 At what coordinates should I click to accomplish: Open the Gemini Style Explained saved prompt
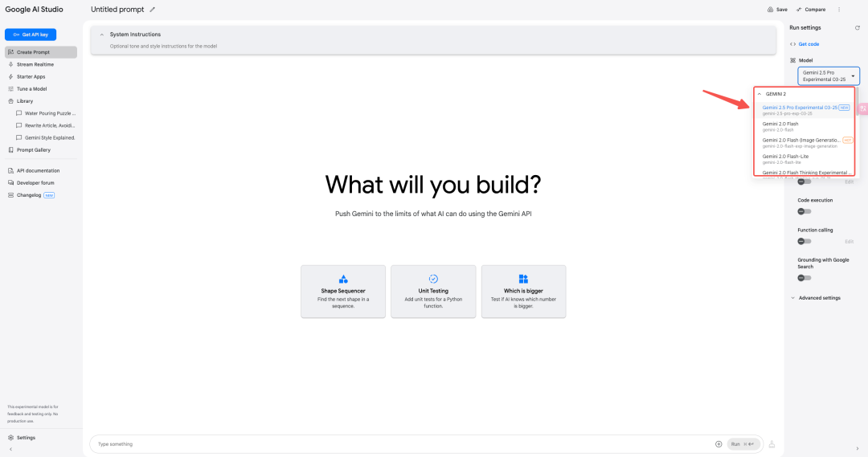coord(45,138)
